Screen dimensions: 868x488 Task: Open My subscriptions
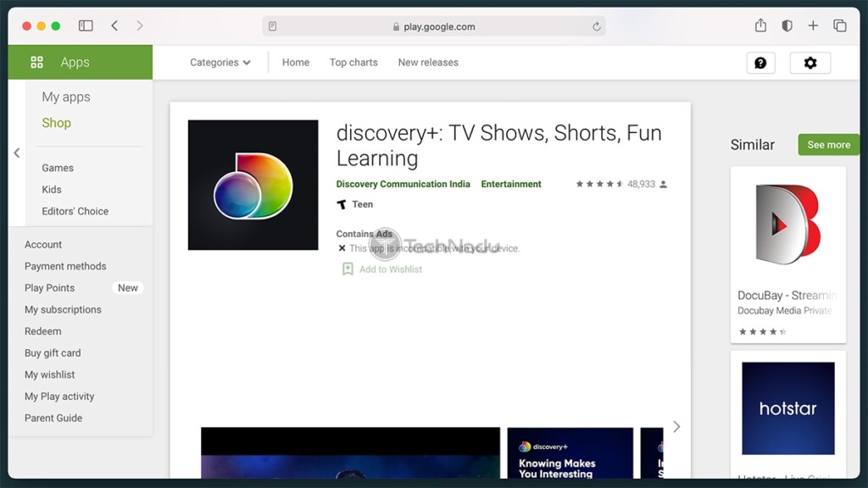click(x=63, y=309)
